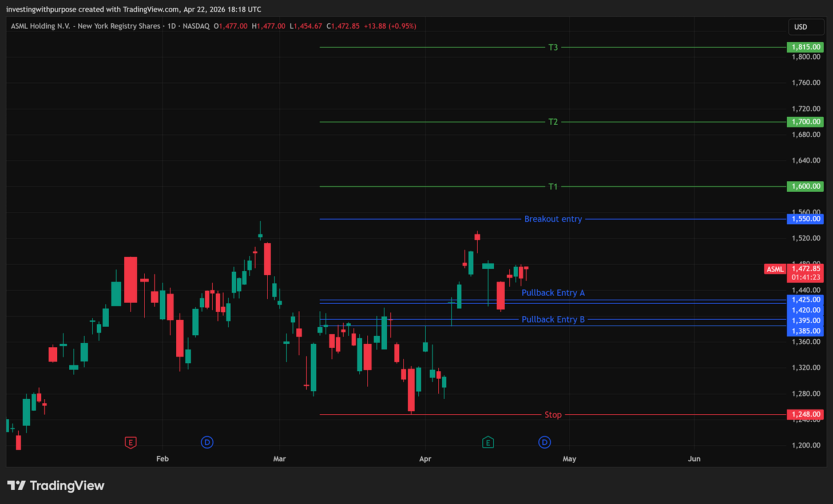Click the Apr label on time axis
Viewport: 833px width, 504px height.
[425, 459]
